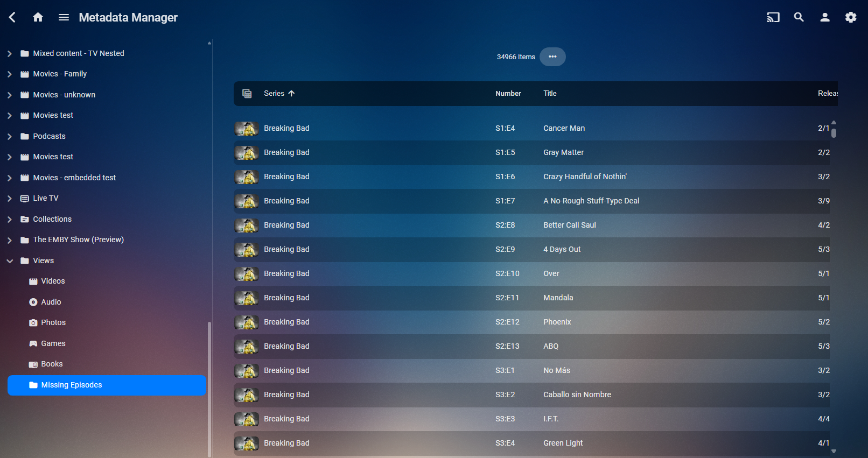This screenshot has width=868, height=458.
Task: Click the S2:E10 episode number
Action: pyautogui.click(x=507, y=273)
